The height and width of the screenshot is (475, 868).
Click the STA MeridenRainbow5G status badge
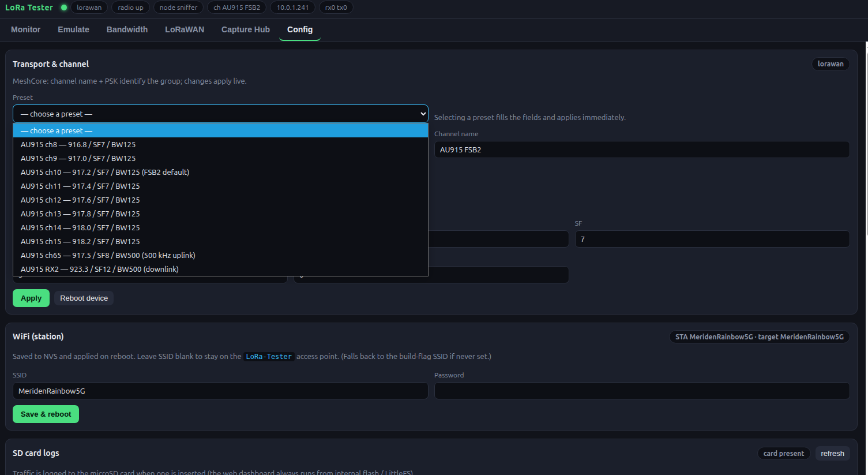759,336
